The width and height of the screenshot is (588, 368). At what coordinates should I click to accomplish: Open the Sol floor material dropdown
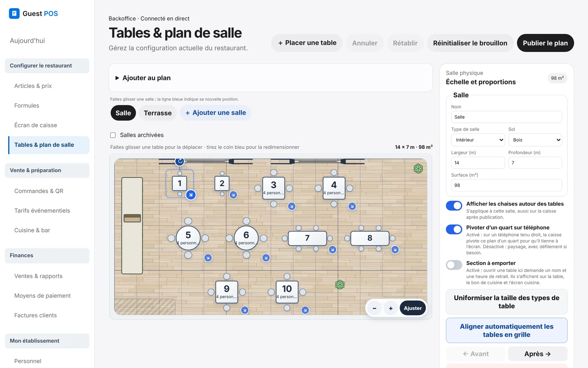(x=535, y=140)
